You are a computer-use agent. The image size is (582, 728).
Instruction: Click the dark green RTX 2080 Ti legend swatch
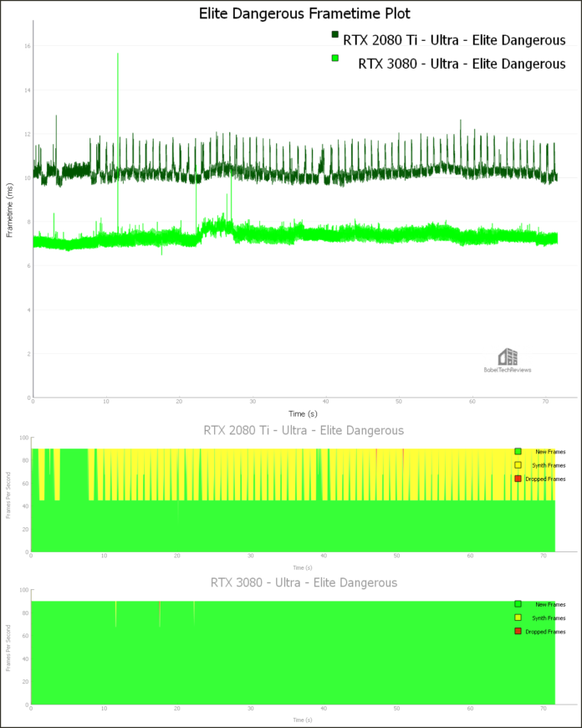[335, 34]
